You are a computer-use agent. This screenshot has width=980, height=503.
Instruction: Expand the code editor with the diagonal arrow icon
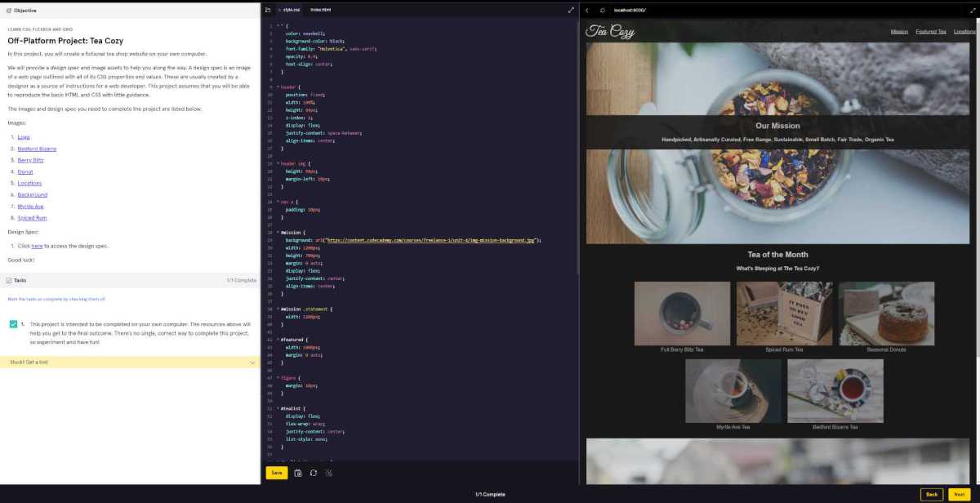(x=571, y=10)
